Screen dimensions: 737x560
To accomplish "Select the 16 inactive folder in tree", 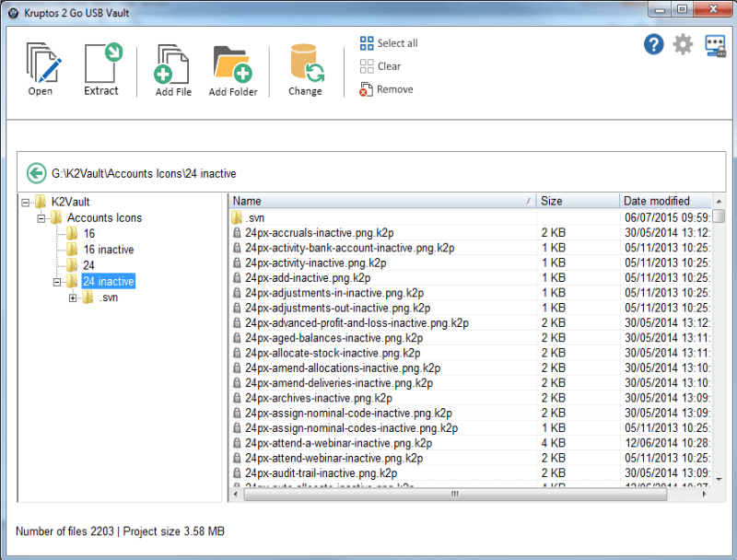I will [108, 250].
